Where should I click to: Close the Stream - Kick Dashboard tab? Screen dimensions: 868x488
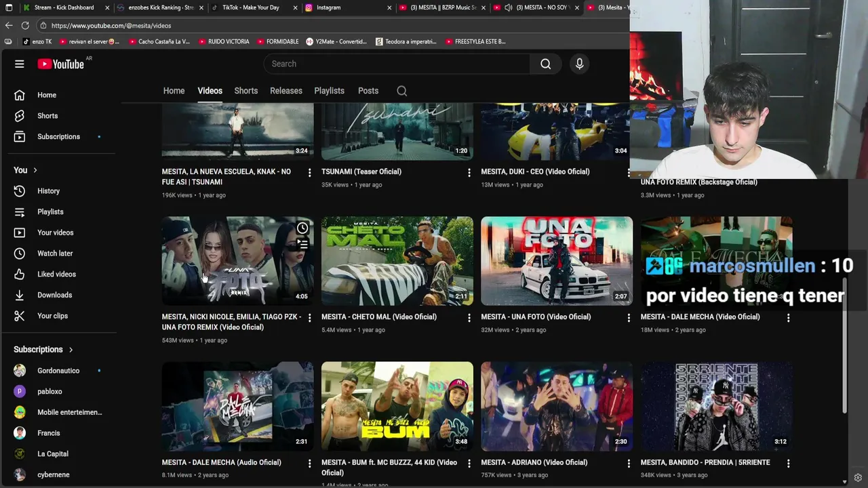tap(107, 7)
